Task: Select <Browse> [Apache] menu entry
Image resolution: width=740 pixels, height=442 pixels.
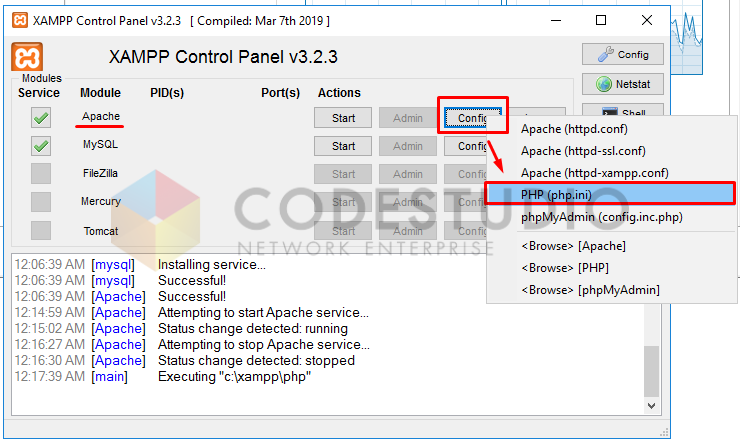Action: (612, 246)
